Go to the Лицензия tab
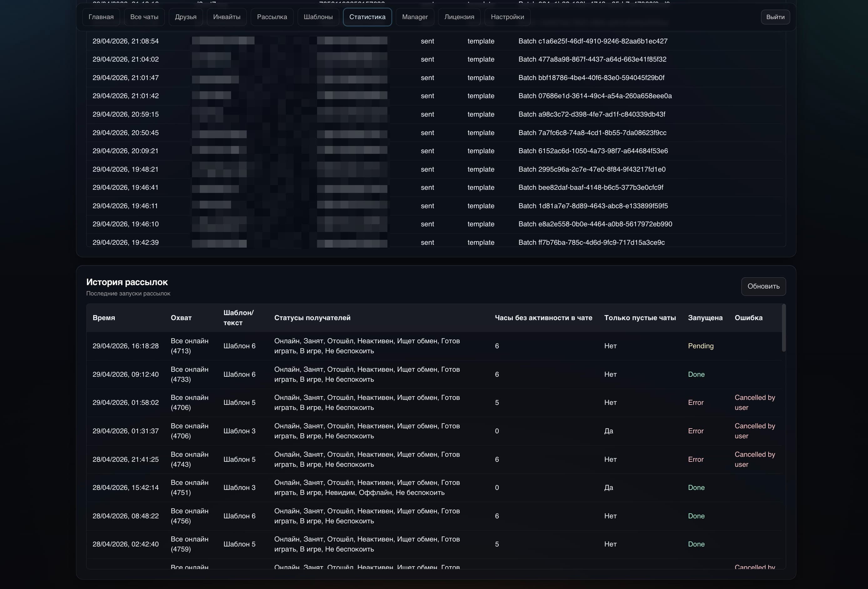This screenshot has height=589, width=868. pyautogui.click(x=459, y=17)
